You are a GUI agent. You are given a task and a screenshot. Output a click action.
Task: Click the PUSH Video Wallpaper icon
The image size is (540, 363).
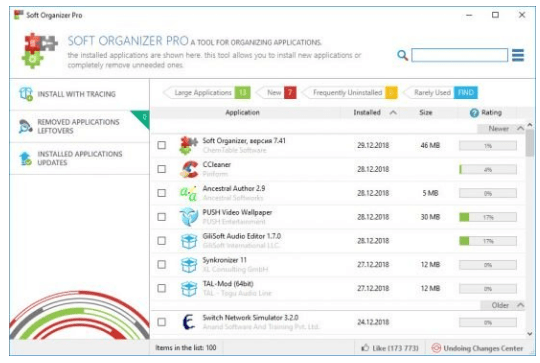point(189,217)
